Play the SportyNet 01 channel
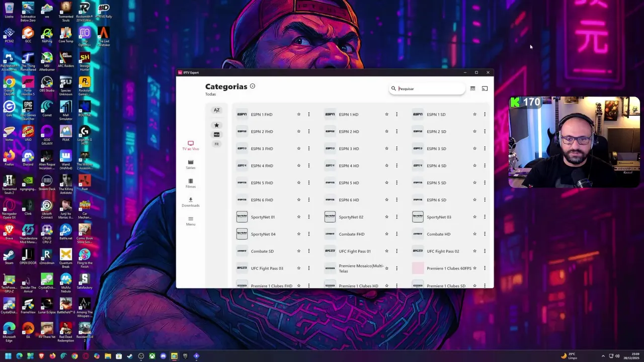Viewport: 644px width, 362px height. click(263, 217)
